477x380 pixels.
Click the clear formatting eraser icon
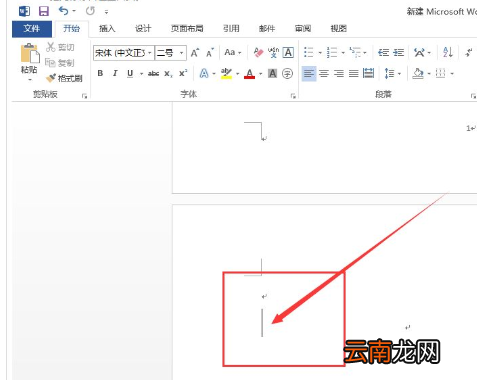tap(258, 52)
